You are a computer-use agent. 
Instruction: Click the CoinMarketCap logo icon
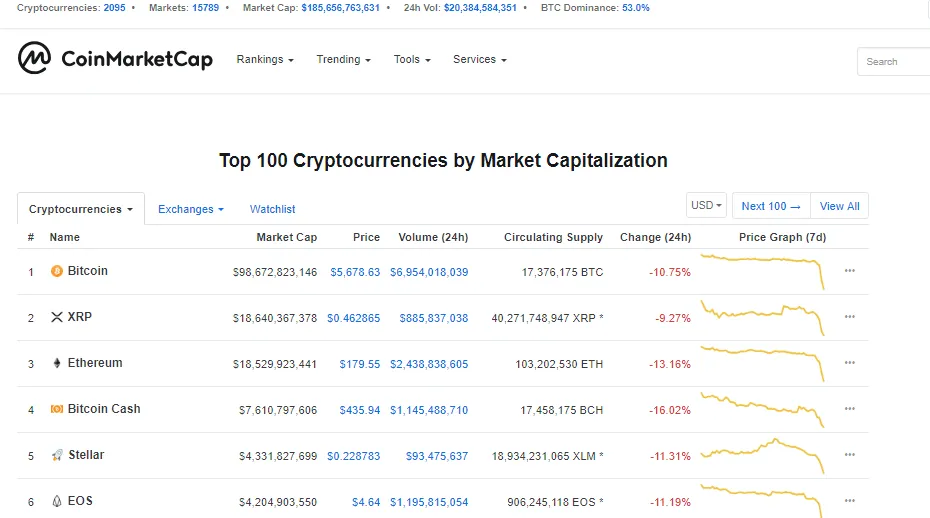(x=34, y=58)
